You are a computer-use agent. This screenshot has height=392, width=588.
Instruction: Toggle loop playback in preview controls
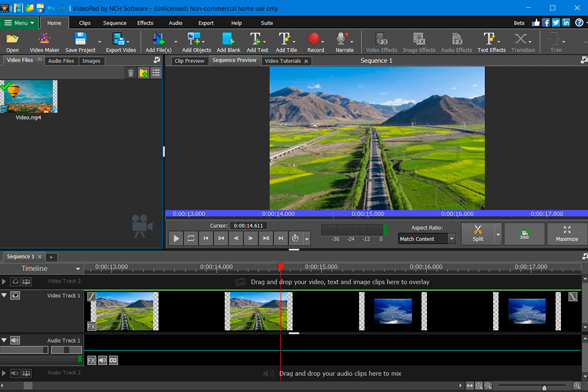coord(191,238)
